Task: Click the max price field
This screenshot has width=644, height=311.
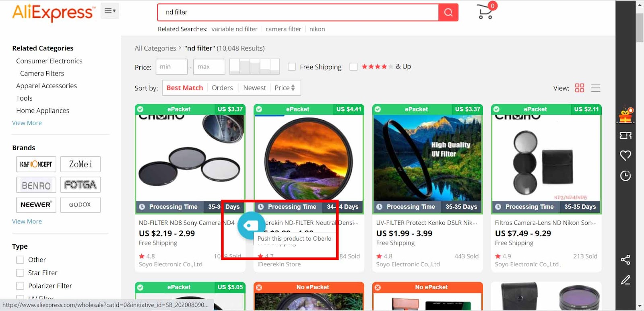Action: (209, 67)
